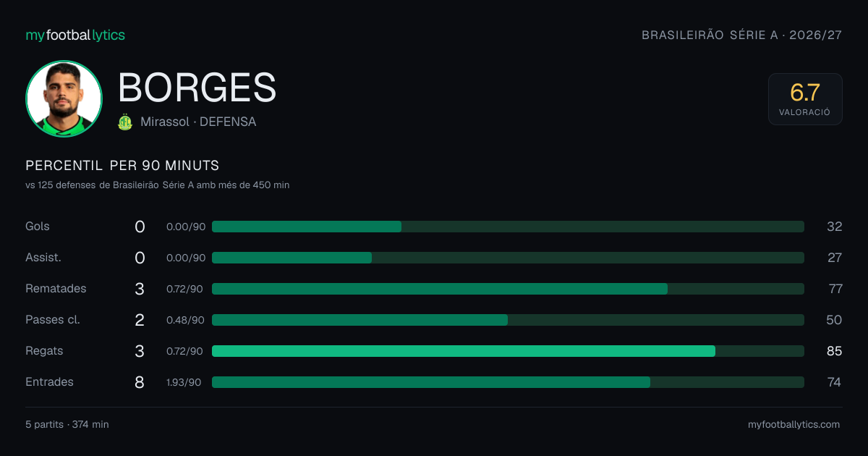Click the Rematades percentile bar

pyautogui.click(x=508, y=289)
